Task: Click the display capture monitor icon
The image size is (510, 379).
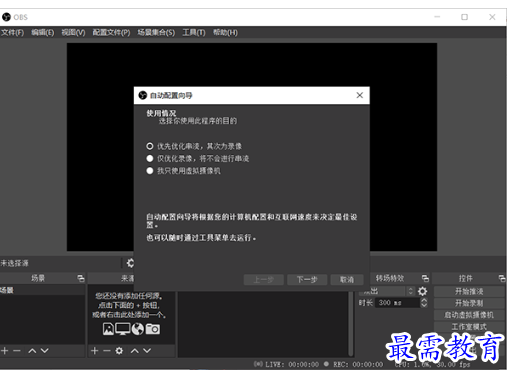Action: point(123,329)
